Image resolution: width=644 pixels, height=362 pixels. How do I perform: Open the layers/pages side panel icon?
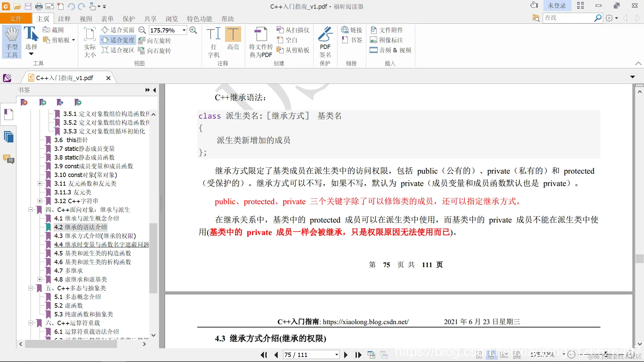click(x=8, y=137)
